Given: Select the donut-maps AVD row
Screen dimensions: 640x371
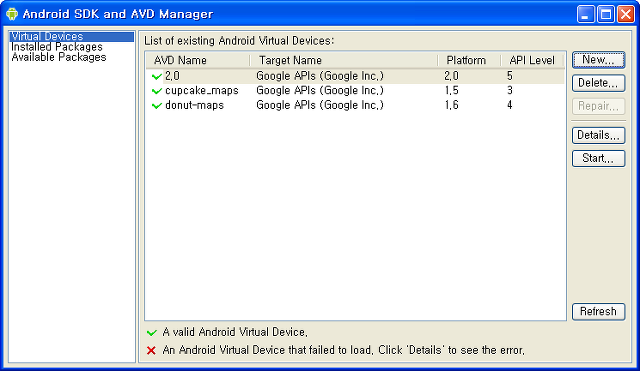Looking at the screenshot, I should pos(355,105).
